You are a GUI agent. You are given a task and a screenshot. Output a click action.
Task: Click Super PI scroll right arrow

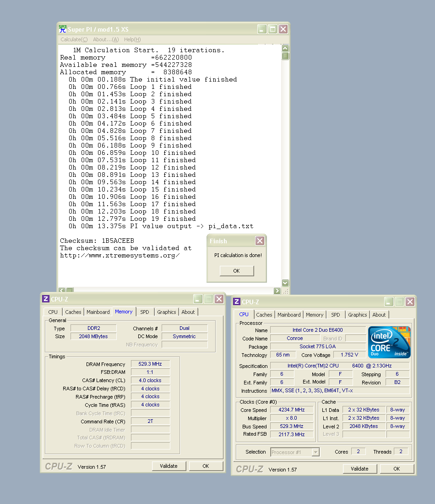(277, 290)
